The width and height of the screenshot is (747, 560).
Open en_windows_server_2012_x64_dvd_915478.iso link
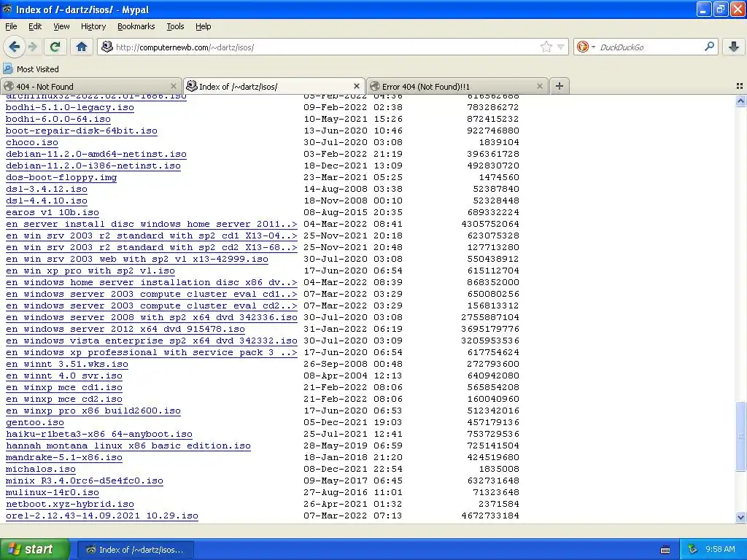125,329
